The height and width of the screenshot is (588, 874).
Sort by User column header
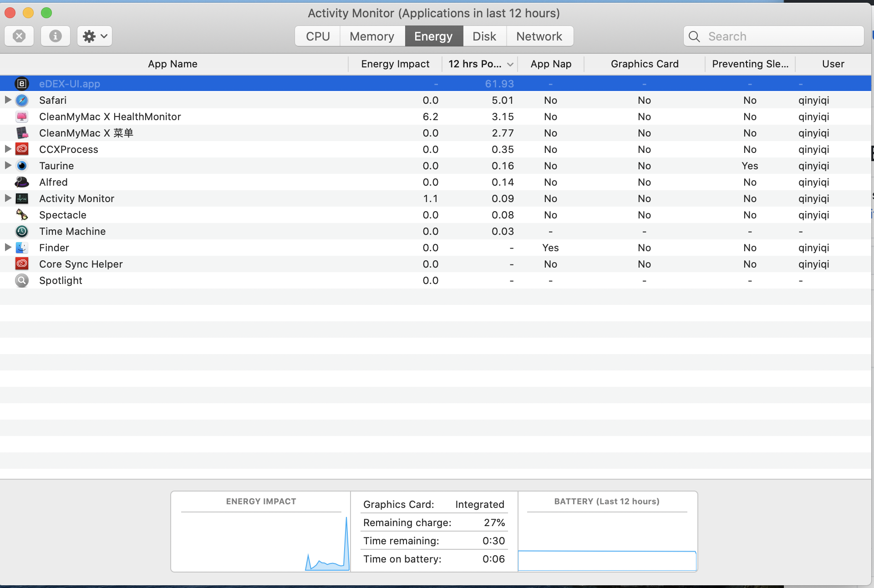(x=833, y=64)
